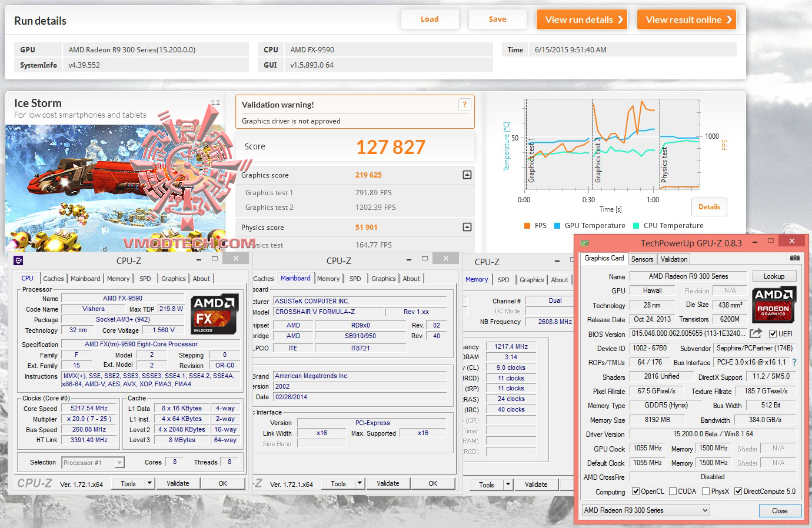Click the orange FPS legend swatch
The image size is (812, 528).
click(x=527, y=226)
